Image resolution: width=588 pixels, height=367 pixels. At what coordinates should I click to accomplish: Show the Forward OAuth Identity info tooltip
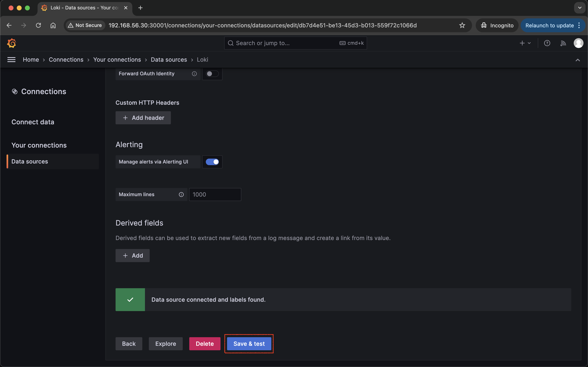194,74
